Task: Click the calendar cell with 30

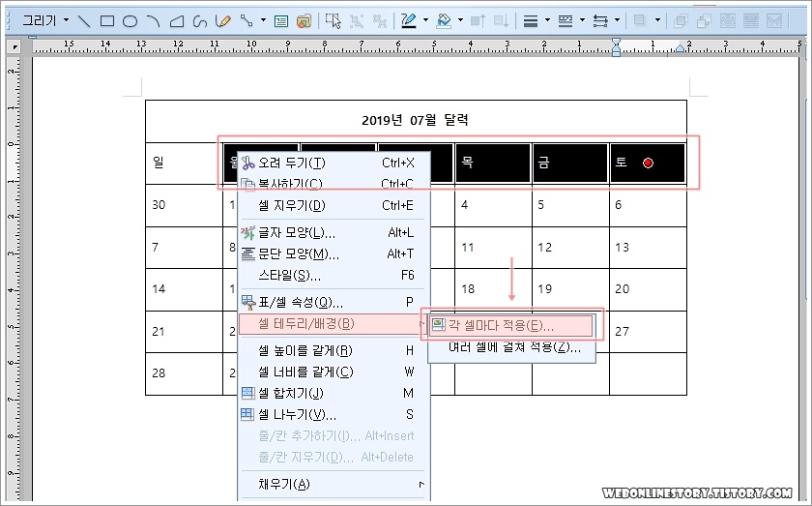Action: pyautogui.click(x=185, y=205)
